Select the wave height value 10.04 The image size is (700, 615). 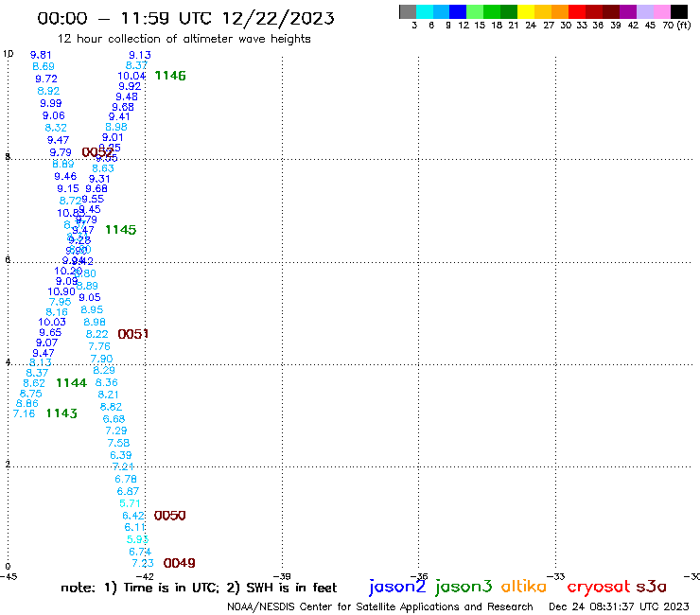tap(131, 76)
